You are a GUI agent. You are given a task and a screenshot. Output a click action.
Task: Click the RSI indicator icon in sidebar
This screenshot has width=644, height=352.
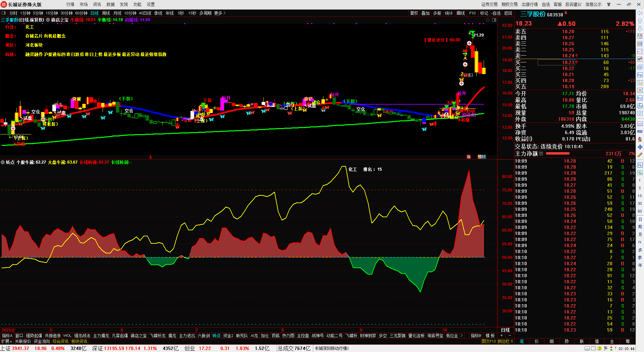(x=640, y=131)
